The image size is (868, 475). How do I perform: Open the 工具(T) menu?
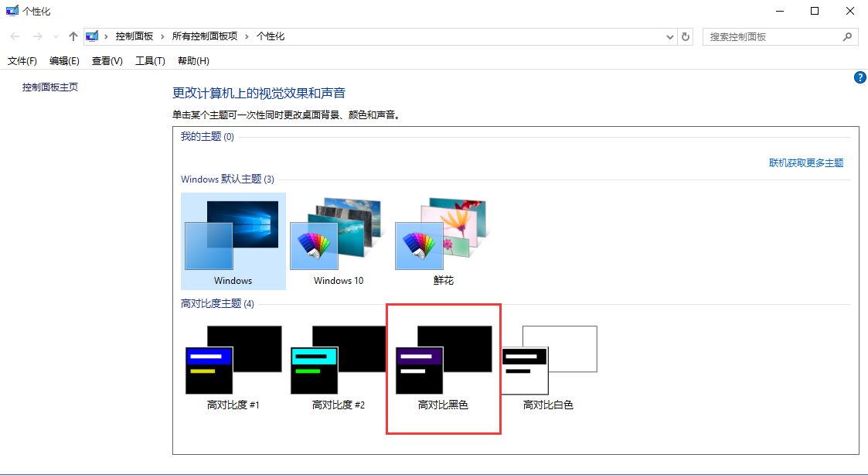tap(150, 61)
